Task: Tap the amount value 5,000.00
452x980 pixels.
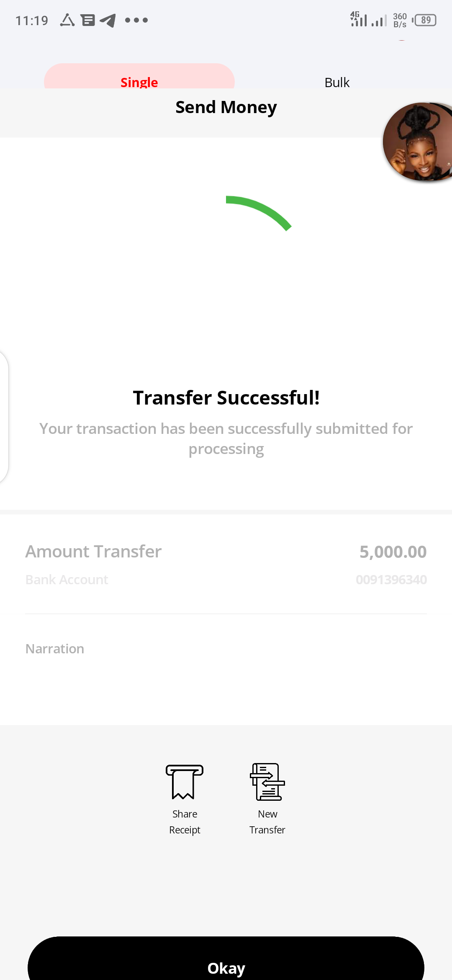Action: (x=393, y=552)
